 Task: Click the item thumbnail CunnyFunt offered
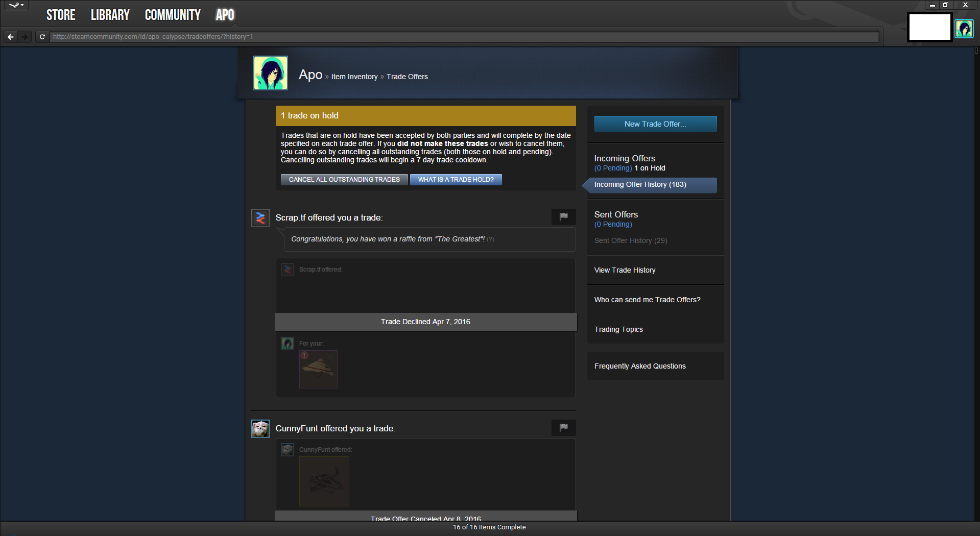pyautogui.click(x=324, y=481)
